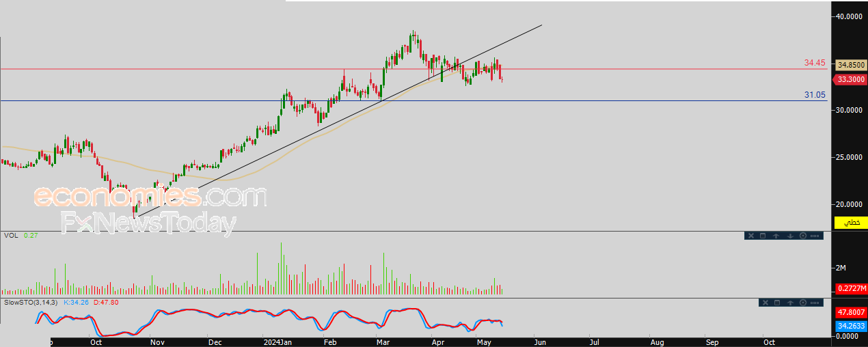
Task: Click the 34.2633 stochastic K value tag
Action: pyautogui.click(x=852, y=326)
